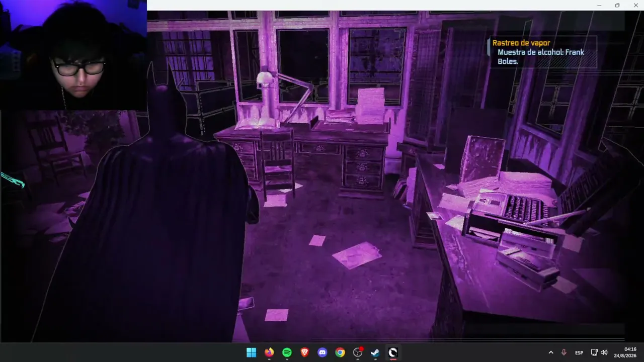The width and height of the screenshot is (644, 362).
Task: Close the game window
Action: [635, 5]
